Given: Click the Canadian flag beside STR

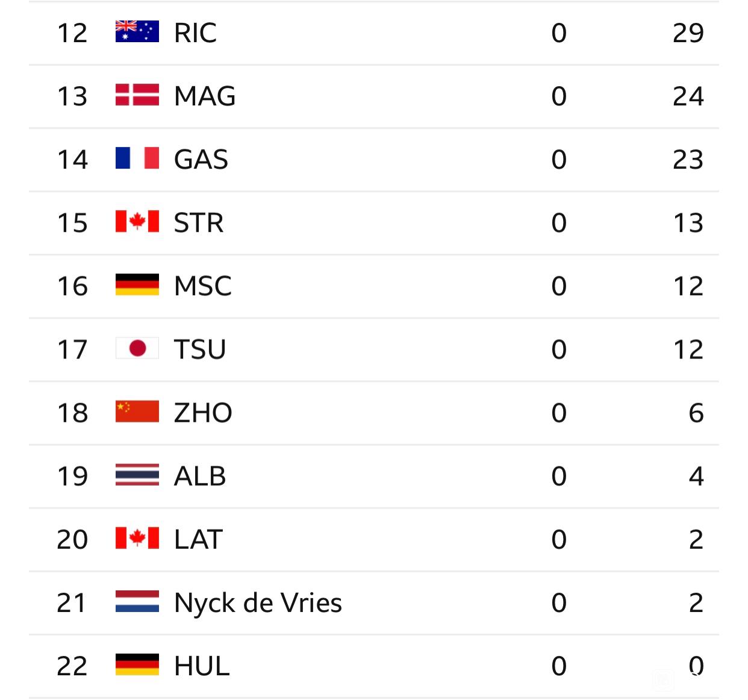Looking at the screenshot, I should pos(137,221).
